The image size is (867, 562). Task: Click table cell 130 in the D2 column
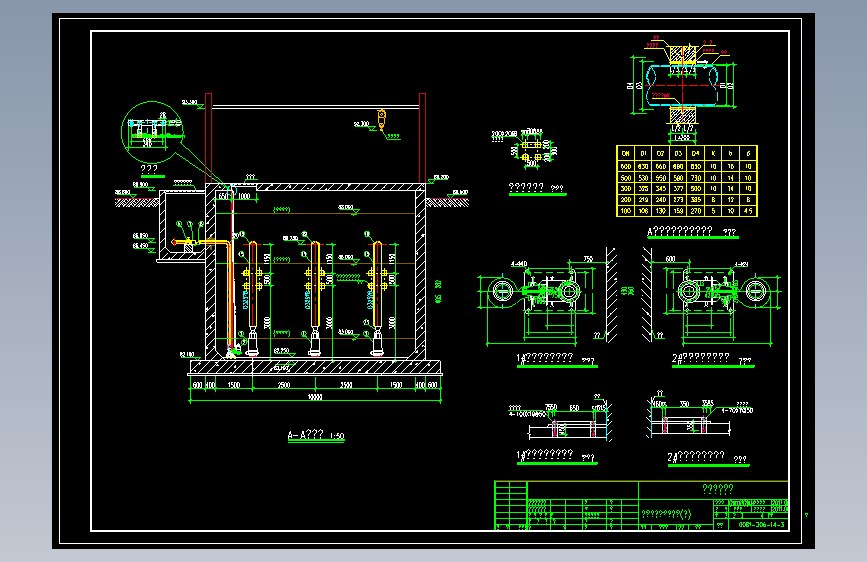click(x=660, y=211)
